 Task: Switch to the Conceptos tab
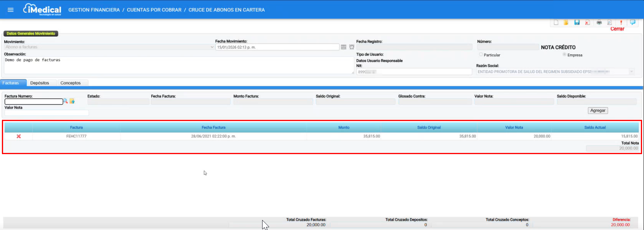pos(70,83)
